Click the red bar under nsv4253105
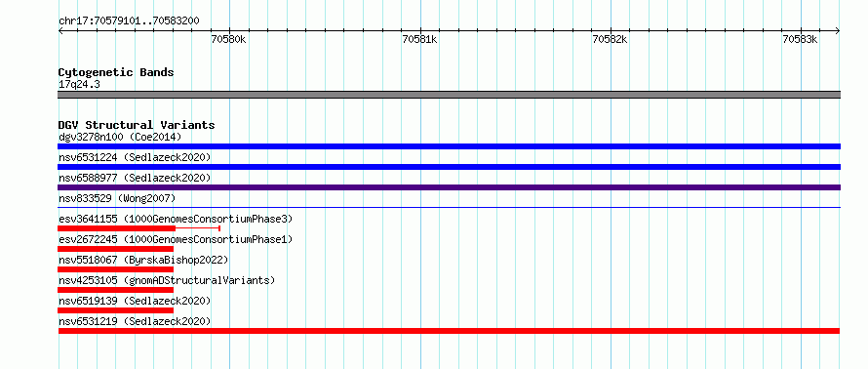 (x=116, y=290)
